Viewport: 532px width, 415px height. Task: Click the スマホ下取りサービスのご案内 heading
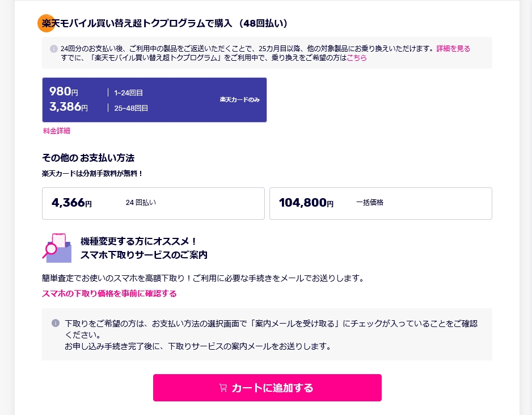tap(144, 255)
